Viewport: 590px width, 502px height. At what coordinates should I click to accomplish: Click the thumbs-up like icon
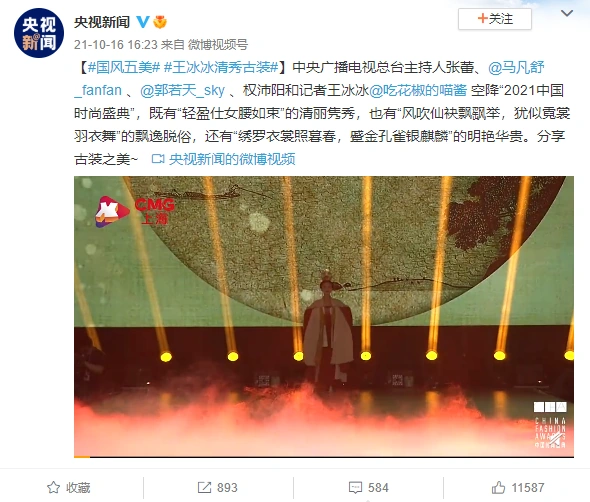pos(498,487)
